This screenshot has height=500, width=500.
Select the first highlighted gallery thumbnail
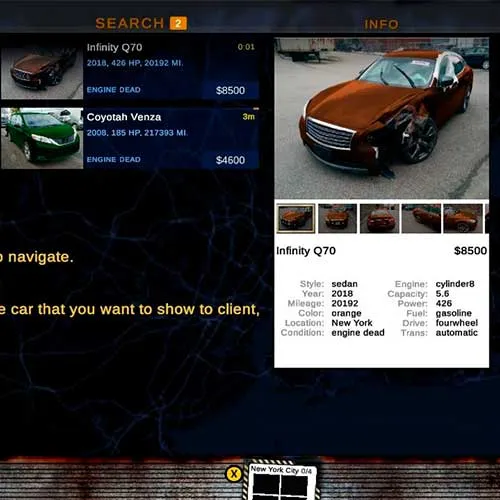point(296,218)
